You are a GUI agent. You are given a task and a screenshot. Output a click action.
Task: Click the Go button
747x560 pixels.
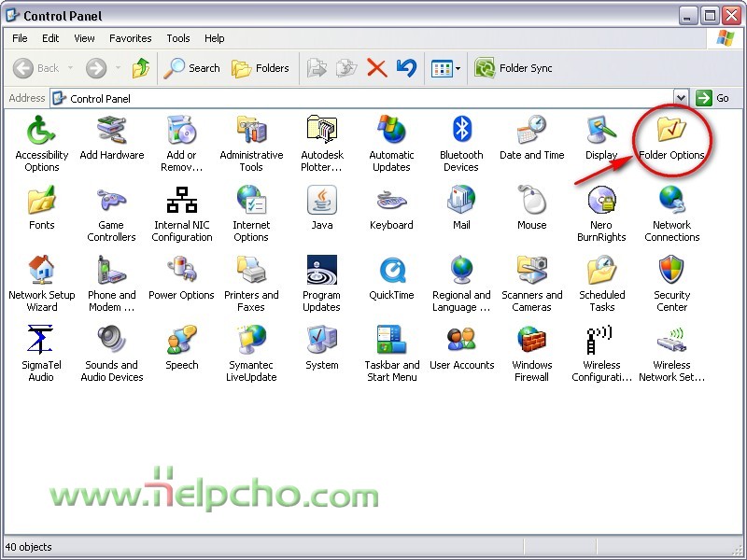[712, 98]
